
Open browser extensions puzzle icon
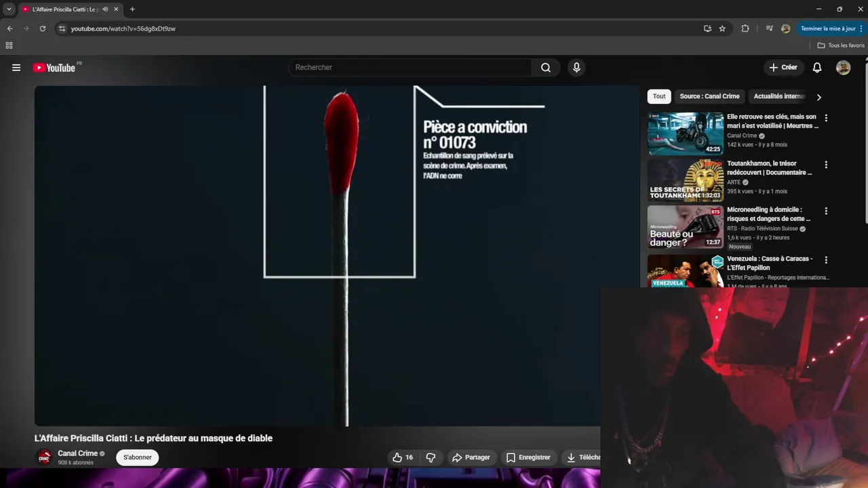745,28
